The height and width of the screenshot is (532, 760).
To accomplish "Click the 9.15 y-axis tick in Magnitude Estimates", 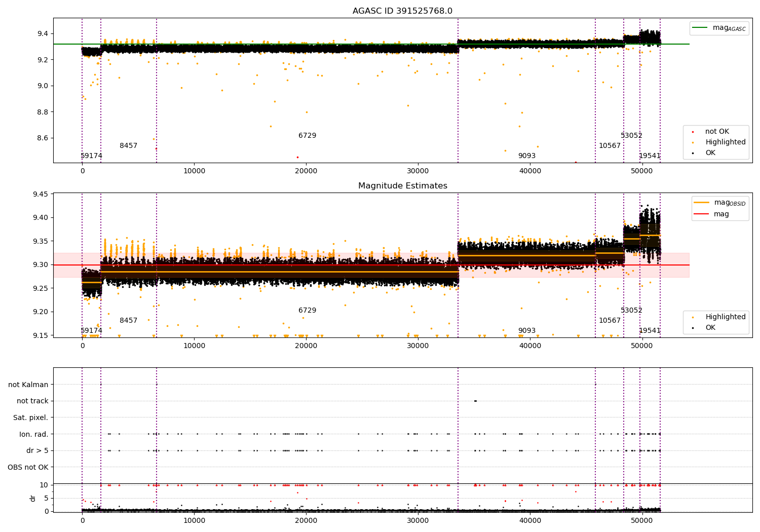I will click(x=41, y=335).
